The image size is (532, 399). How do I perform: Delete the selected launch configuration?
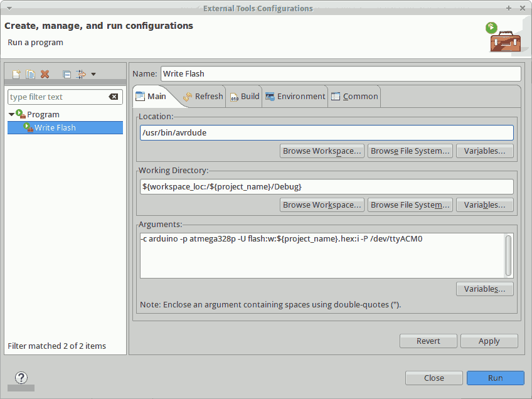tap(45, 74)
